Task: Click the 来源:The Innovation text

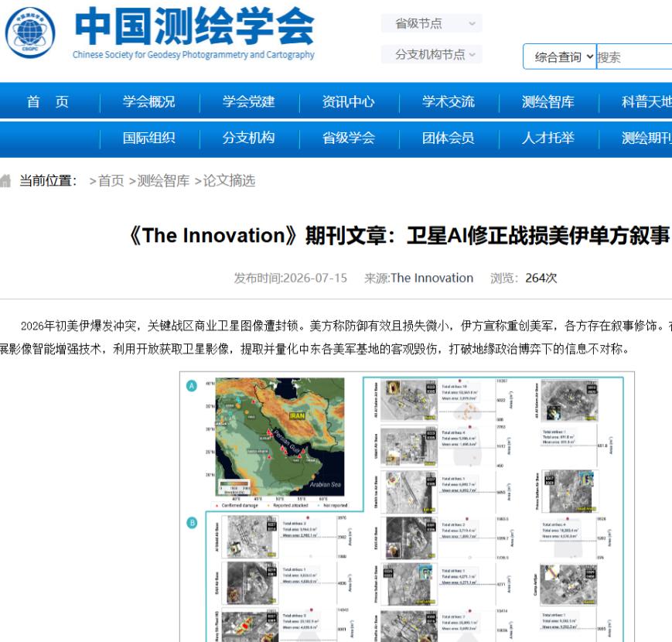Action: tap(418, 278)
